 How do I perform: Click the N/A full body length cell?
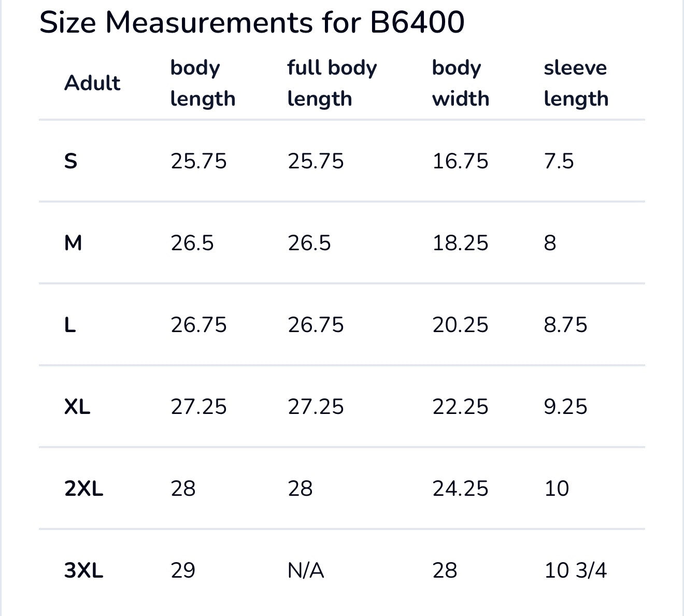pos(306,570)
